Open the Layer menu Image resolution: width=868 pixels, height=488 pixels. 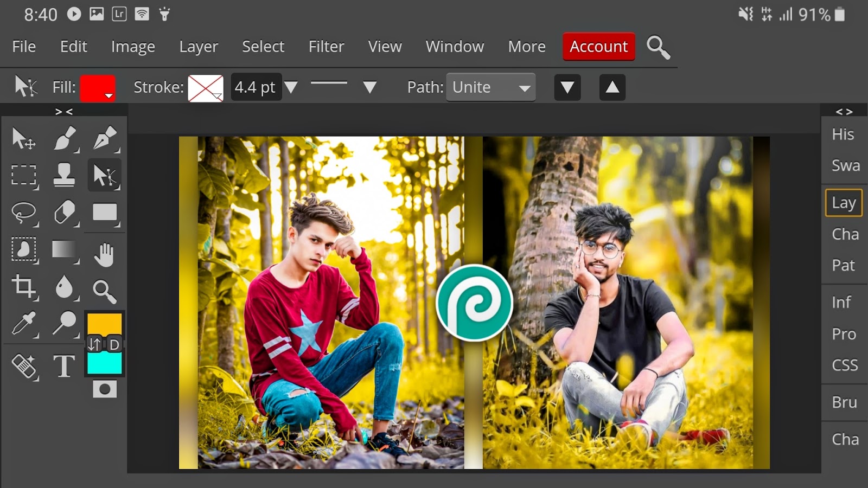(x=199, y=47)
